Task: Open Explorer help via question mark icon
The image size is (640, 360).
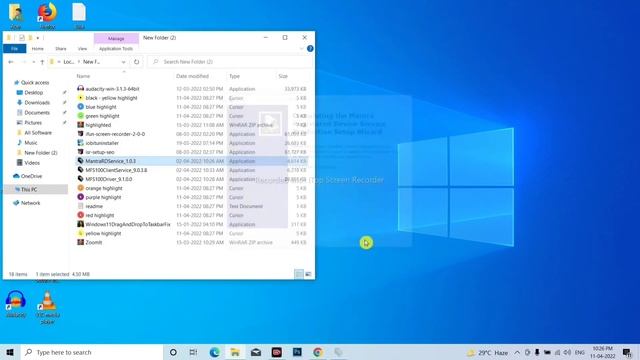Action: point(310,49)
